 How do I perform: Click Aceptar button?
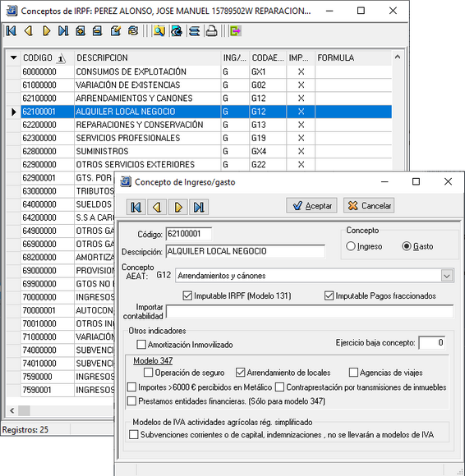tap(311, 205)
